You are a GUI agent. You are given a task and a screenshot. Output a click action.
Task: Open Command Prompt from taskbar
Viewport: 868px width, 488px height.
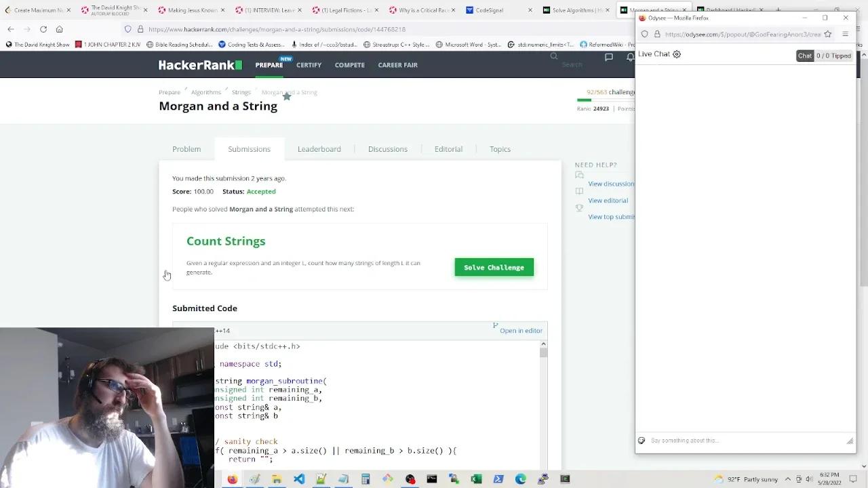[432, 479]
